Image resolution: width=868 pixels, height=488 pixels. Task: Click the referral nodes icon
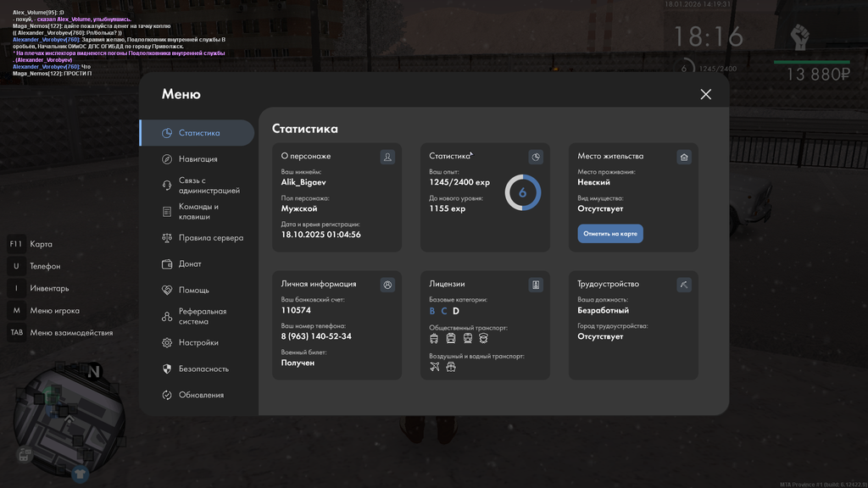[x=167, y=317]
